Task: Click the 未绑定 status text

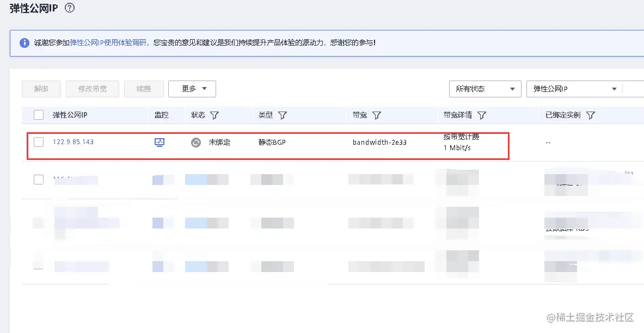Action: [220, 143]
